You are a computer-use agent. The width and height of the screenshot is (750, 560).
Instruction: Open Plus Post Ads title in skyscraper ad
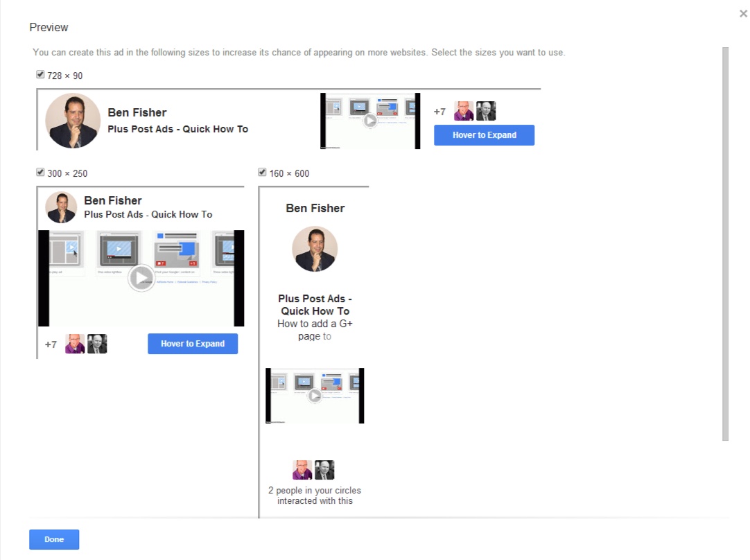[315, 305]
